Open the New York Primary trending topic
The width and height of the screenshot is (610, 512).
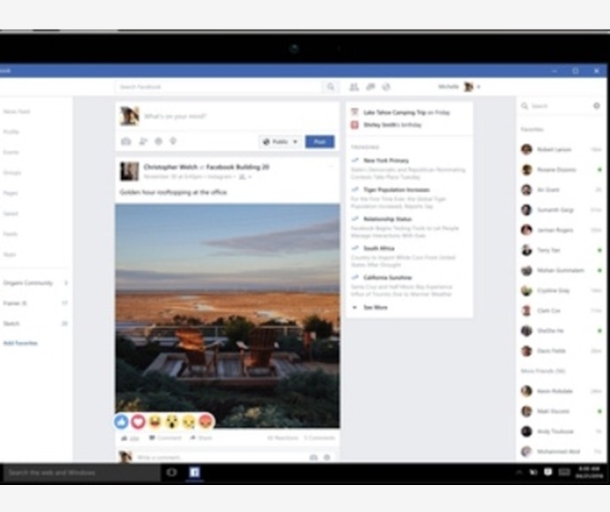(x=386, y=160)
